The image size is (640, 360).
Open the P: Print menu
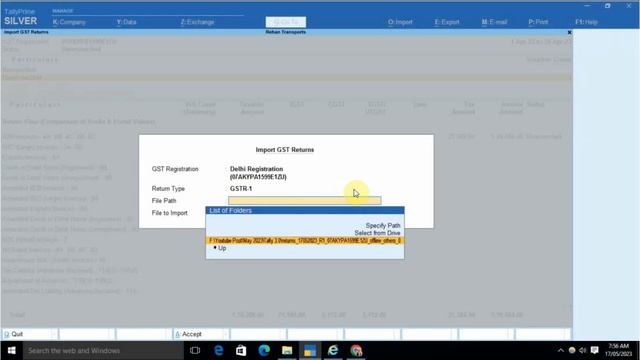tap(538, 22)
